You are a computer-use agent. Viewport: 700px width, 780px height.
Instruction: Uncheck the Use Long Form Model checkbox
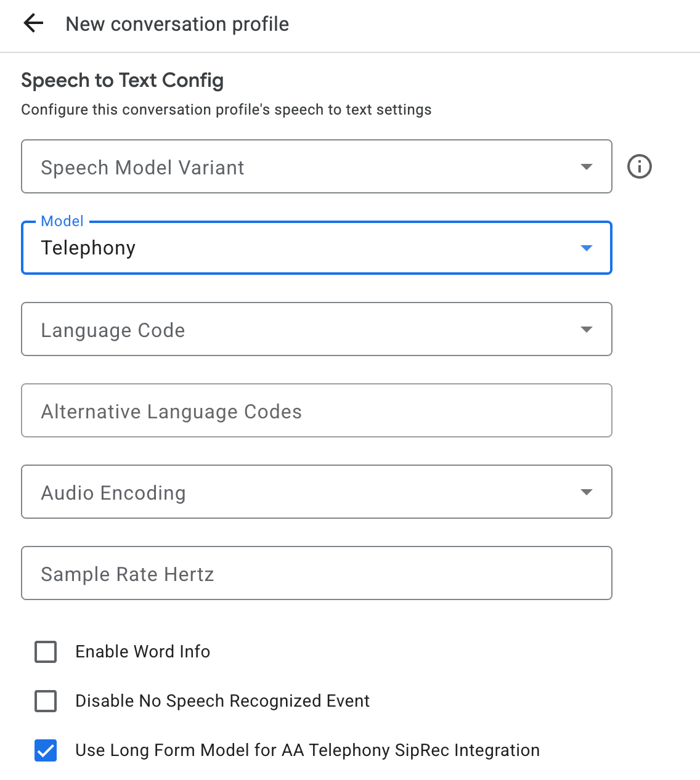(x=46, y=750)
